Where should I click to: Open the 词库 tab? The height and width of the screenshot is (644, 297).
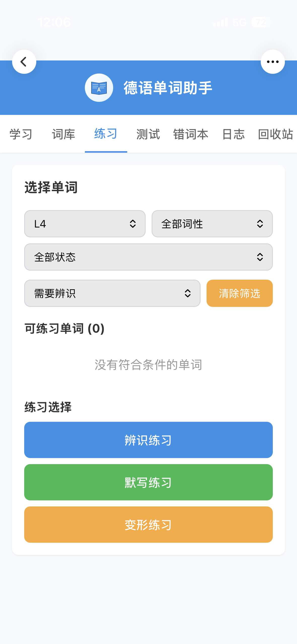(x=63, y=134)
